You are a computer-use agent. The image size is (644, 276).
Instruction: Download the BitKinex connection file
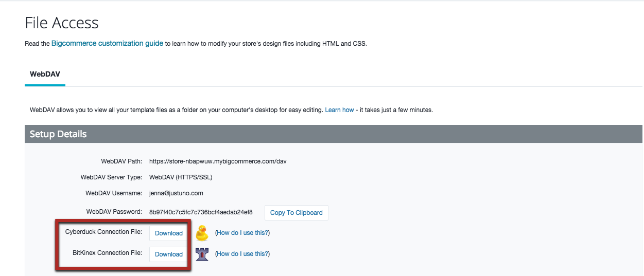click(x=168, y=254)
